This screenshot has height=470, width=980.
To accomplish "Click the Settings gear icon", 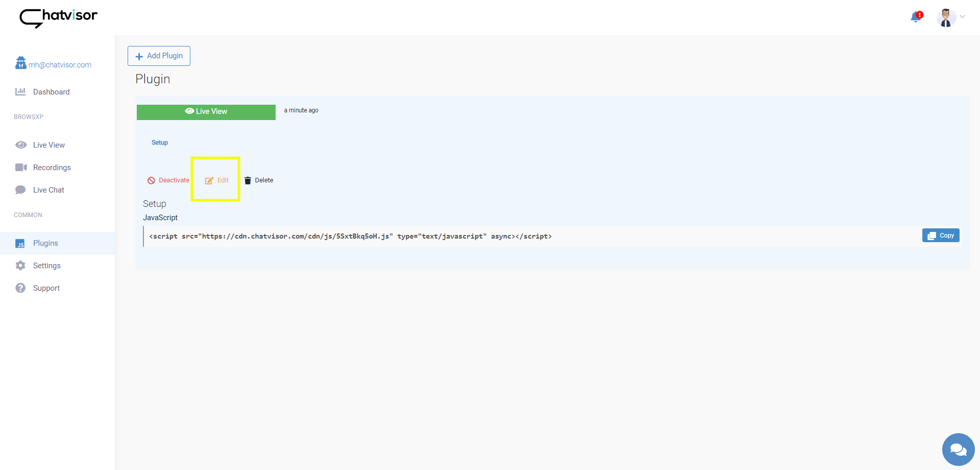I will pos(20,266).
